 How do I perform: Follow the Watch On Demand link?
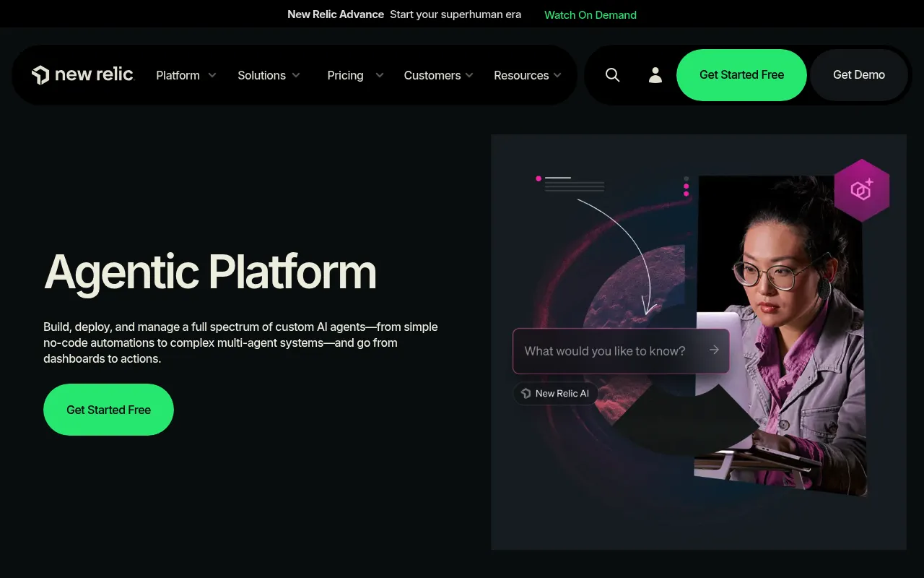tap(590, 14)
